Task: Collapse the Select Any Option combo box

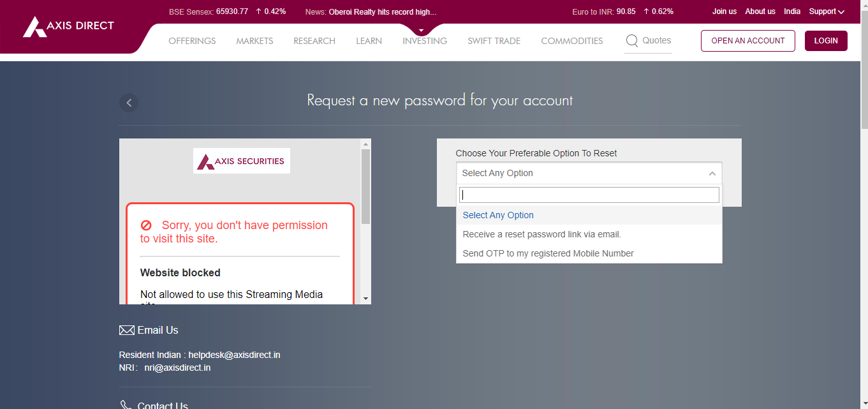Action: [712, 174]
